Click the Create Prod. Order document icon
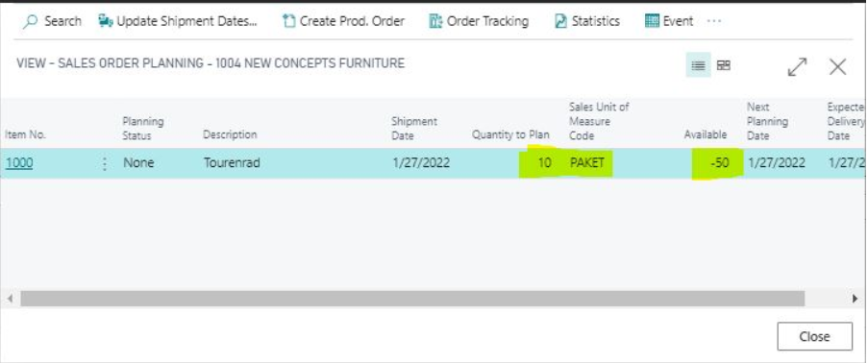Screen dimensions: 868x363 pos(288,21)
